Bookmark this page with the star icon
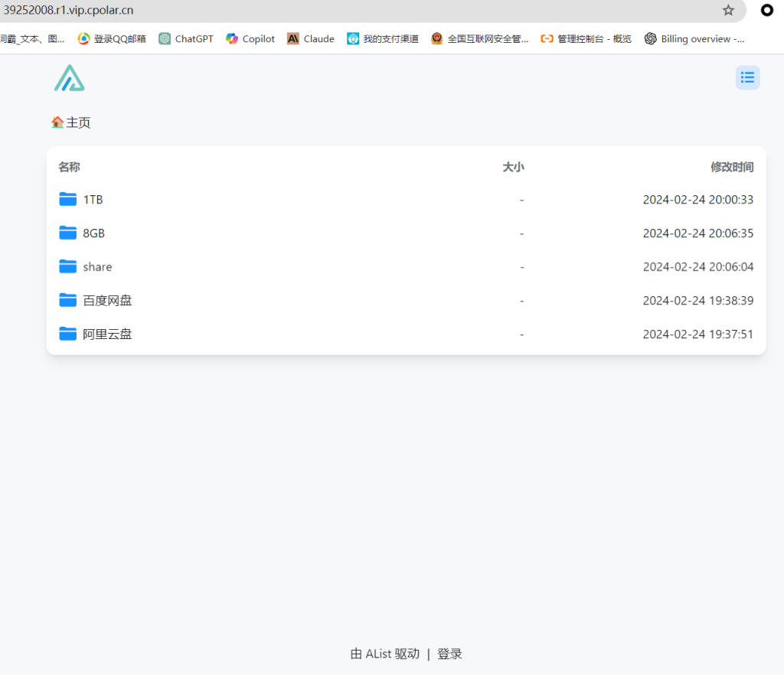Viewport: 784px width, 675px height. point(728,10)
